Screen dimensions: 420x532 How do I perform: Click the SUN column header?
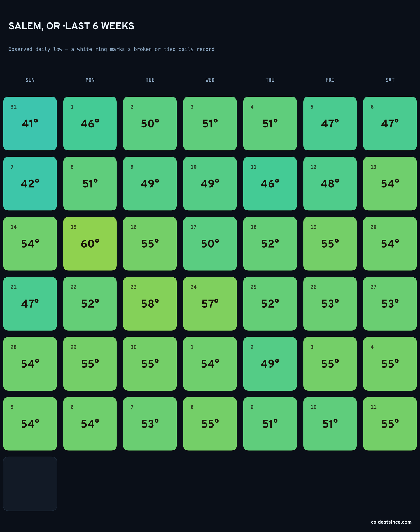pos(30,80)
